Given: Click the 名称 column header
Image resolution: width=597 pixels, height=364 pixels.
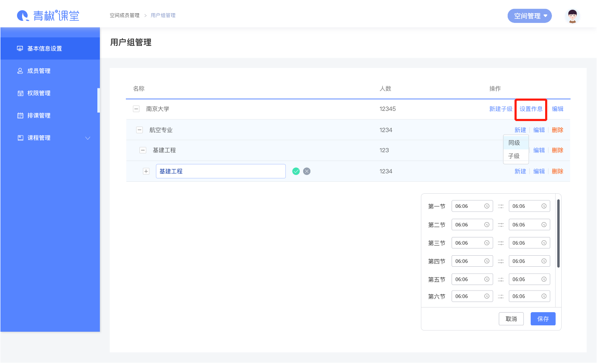Looking at the screenshot, I should (x=139, y=88).
